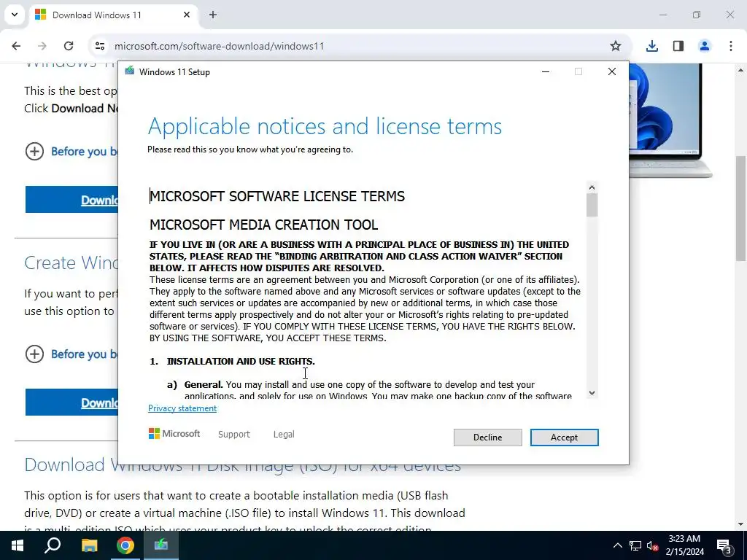
Task: Click the license text scroll up arrow
Action: (592, 187)
